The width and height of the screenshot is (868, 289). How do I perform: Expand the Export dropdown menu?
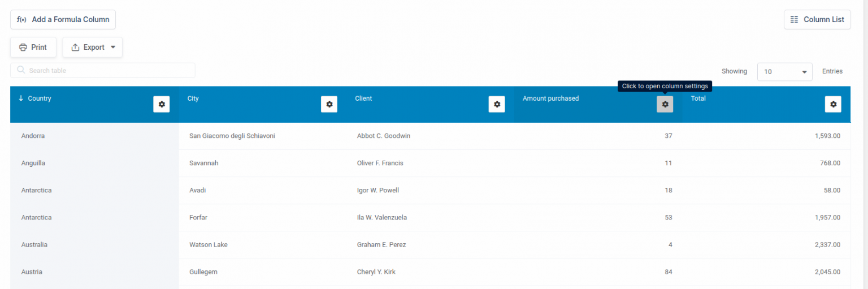93,48
